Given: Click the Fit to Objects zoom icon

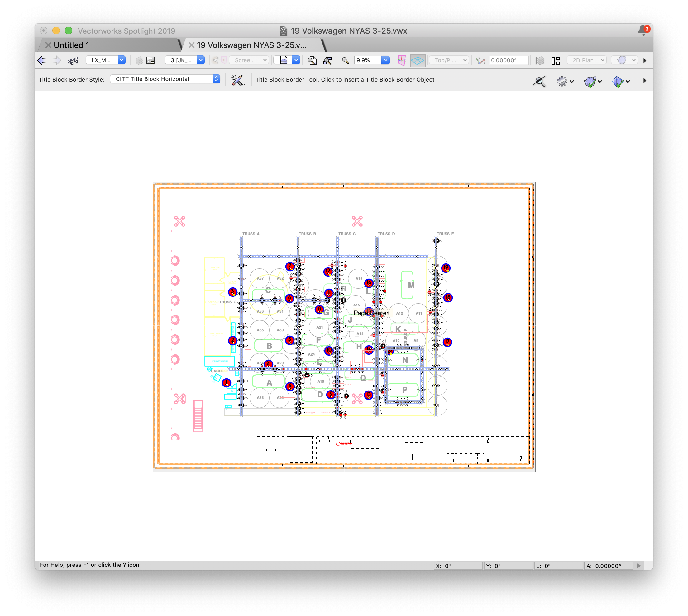Looking at the screenshot, I should [x=327, y=60].
